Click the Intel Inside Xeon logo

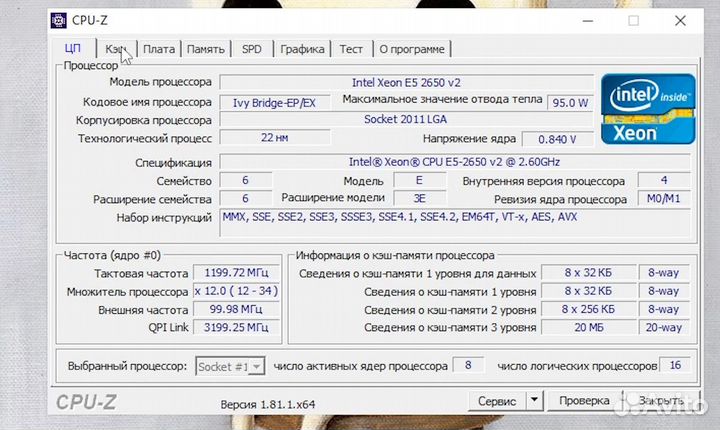[648, 109]
